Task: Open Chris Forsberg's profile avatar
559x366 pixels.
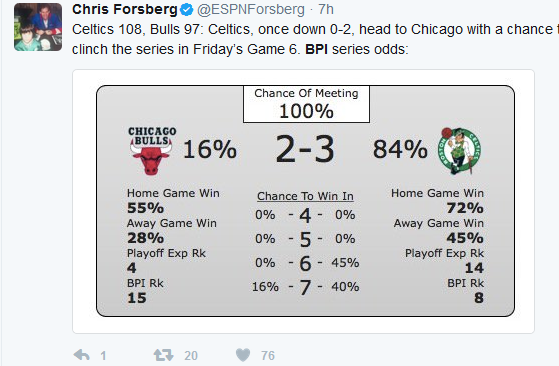Action: point(38,27)
